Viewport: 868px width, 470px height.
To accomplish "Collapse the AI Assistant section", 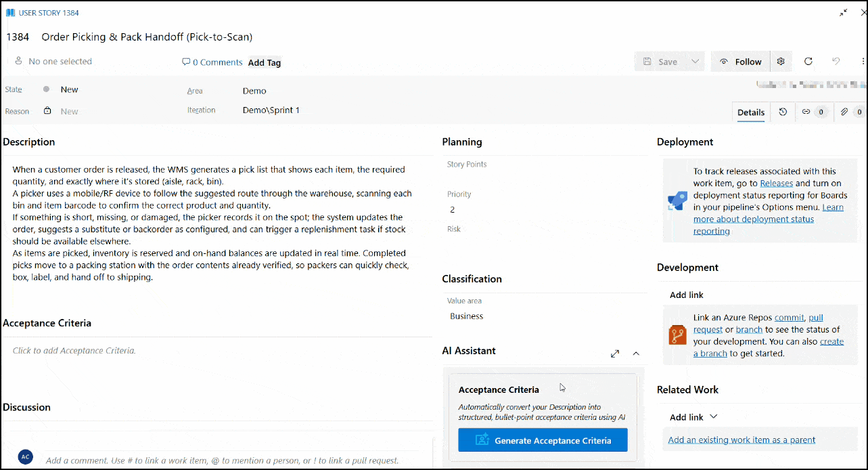I will (636, 354).
